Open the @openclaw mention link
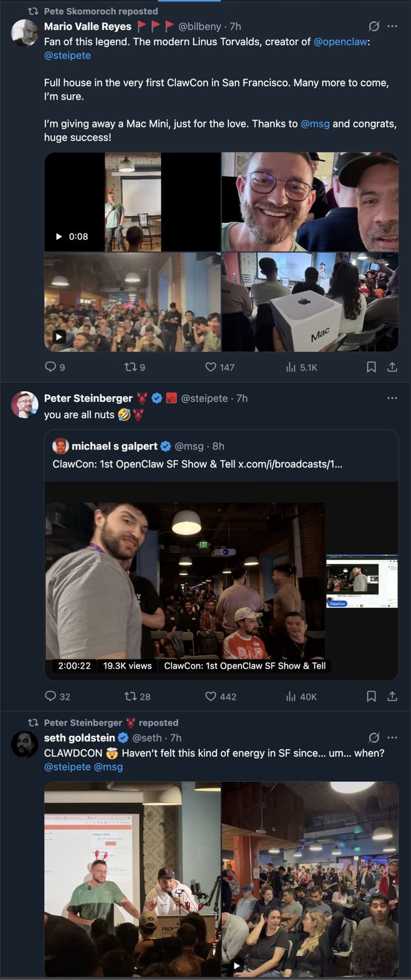The width and height of the screenshot is (411, 980). pos(340,42)
